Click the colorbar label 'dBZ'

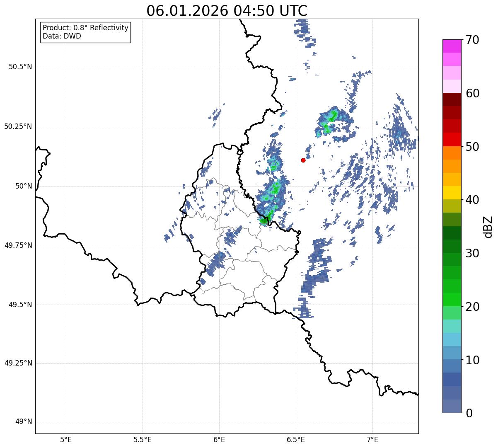pyautogui.click(x=488, y=227)
